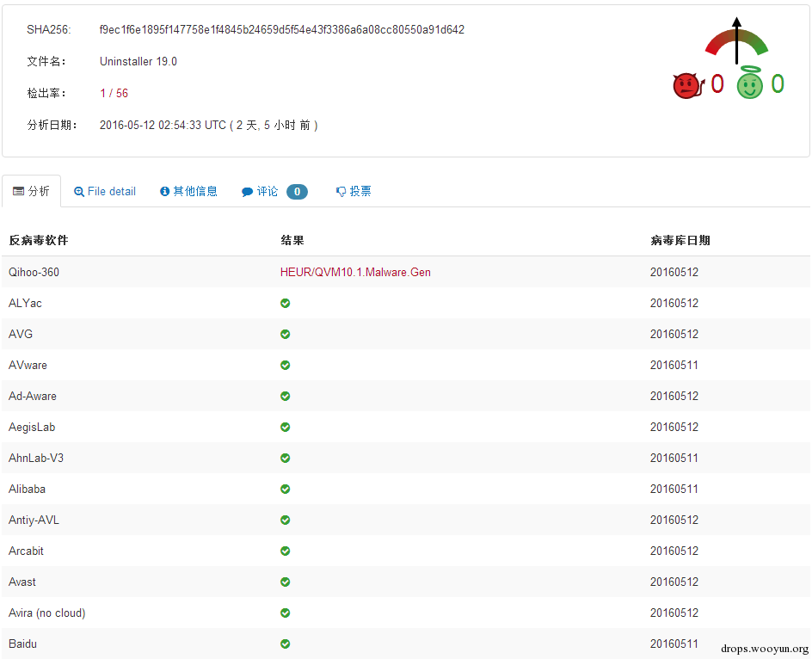Click the 反病毒软件 column header
The image size is (812, 659).
tap(39, 240)
